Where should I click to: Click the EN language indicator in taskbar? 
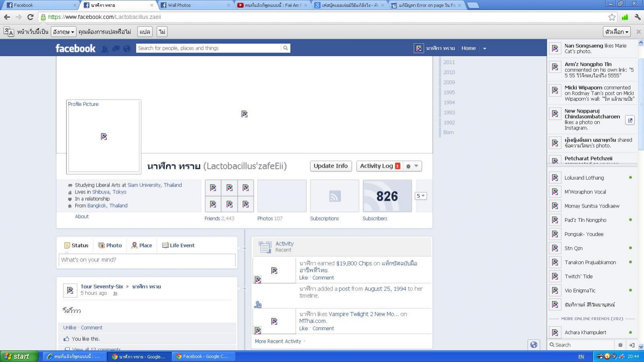tap(581, 357)
